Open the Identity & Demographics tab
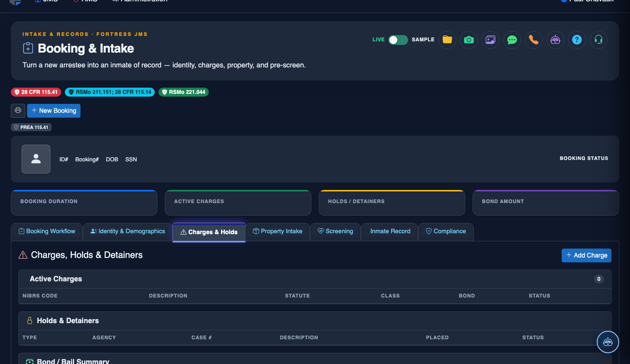Viewport: 630px width, 364px height. (128, 231)
